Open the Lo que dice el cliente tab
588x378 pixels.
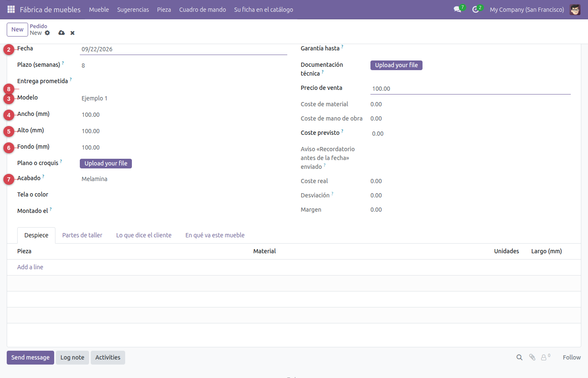pyautogui.click(x=144, y=235)
